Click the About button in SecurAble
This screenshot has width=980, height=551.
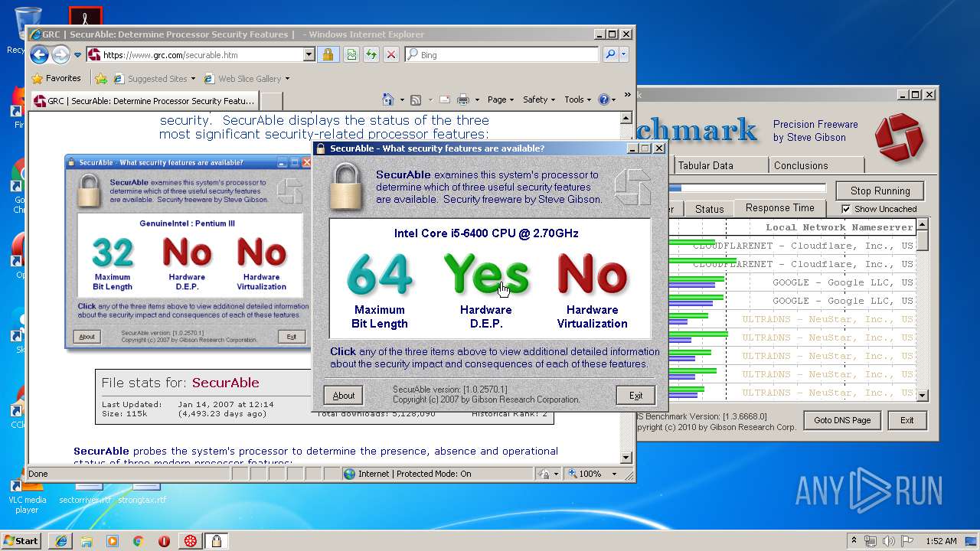click(343, 396)
